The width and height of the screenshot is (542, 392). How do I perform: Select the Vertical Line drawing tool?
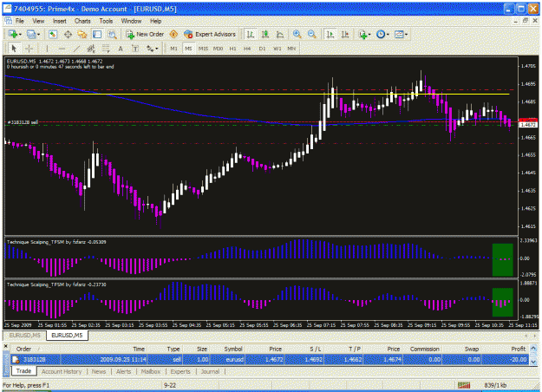47,49
